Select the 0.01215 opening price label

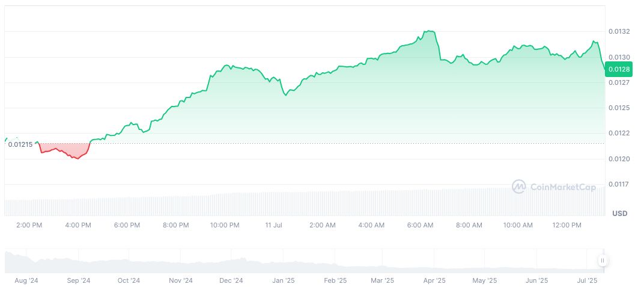click(20, 144)
